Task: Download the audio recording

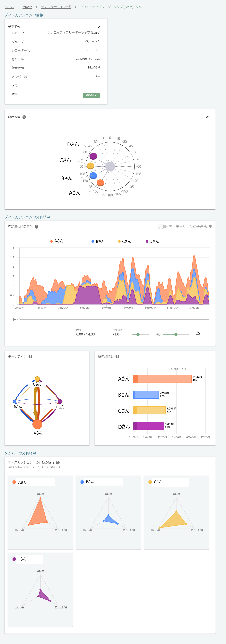Action: pos(198,333)
